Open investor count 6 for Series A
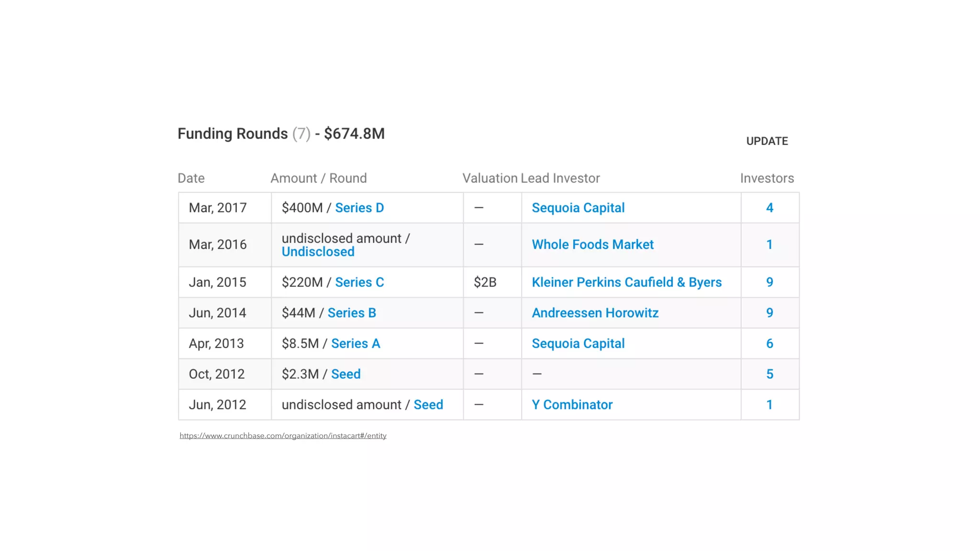 pyautogui.click(x=769, y=343)
